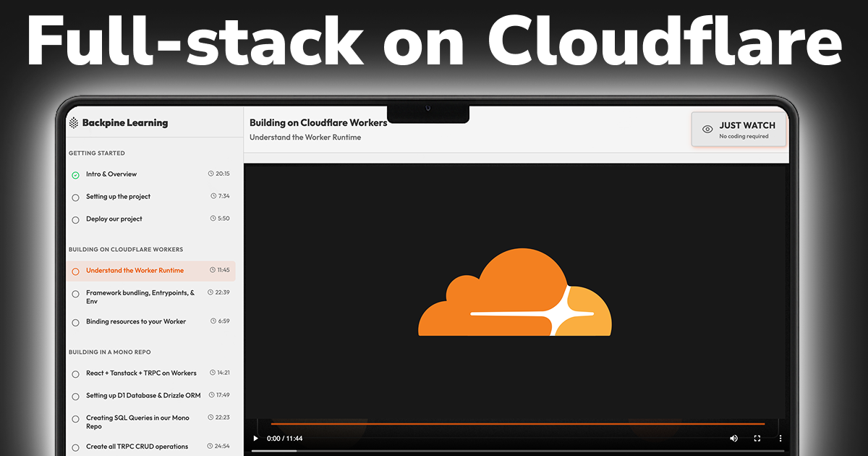This screenshot has width=868, height=456.
Task: Click the eye icon in Just Watch
Action: (707, 130)
